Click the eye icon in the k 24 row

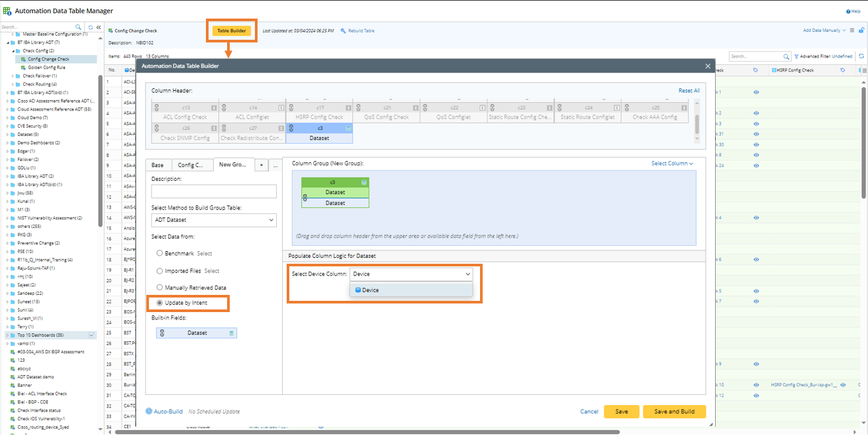pyautogui.click(x=756, y=165)
